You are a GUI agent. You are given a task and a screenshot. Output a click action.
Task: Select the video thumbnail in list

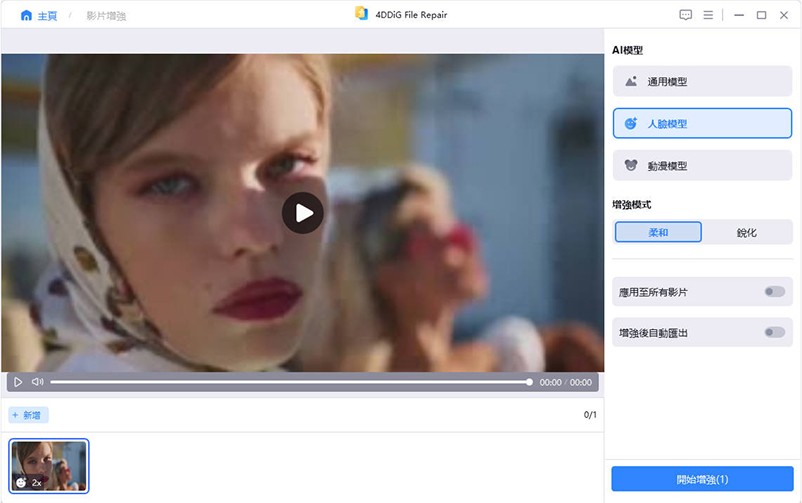[49, 466]
